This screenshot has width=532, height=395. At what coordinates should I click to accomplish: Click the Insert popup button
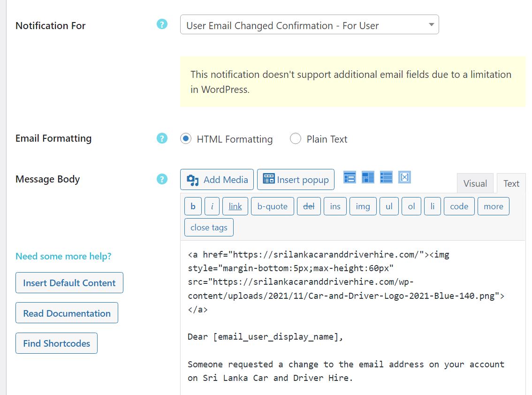coord(296,180)
